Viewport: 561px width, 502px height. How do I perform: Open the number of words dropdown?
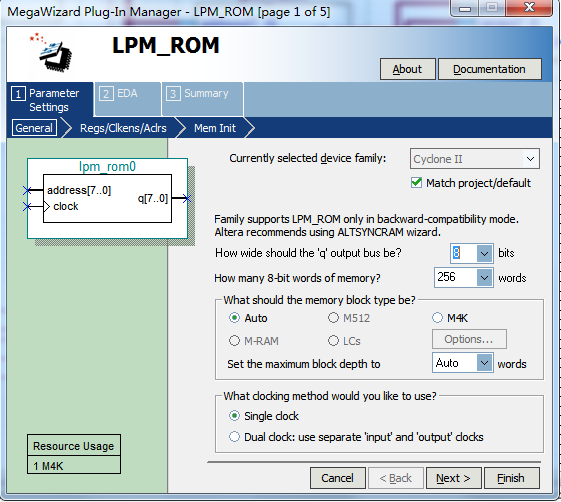(484, 278)
